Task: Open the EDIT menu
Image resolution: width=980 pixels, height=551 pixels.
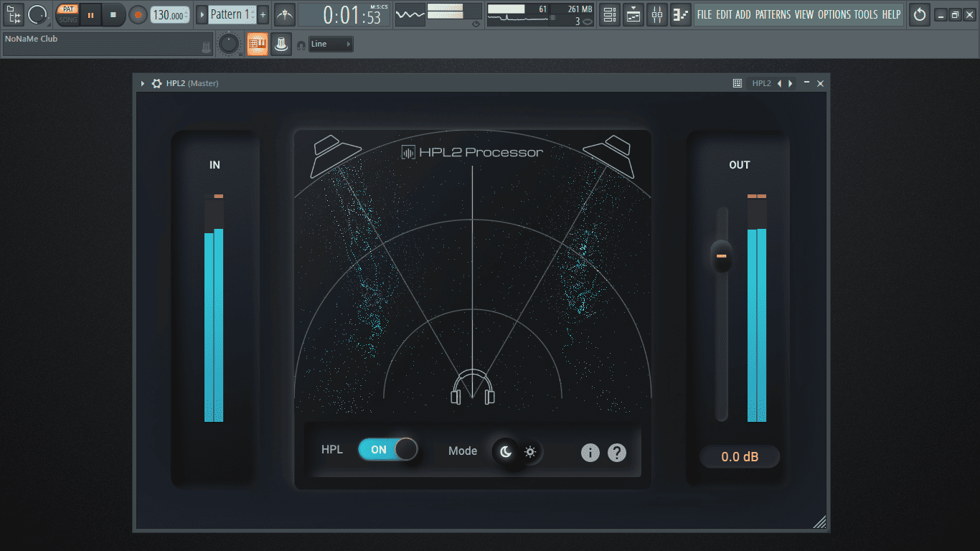Action: coord(724,14)
